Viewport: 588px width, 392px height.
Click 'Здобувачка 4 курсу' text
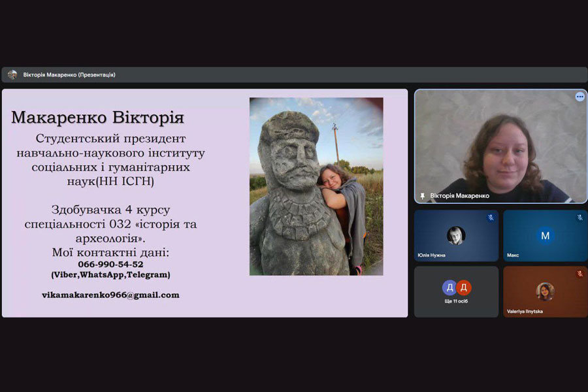point(110,210)
